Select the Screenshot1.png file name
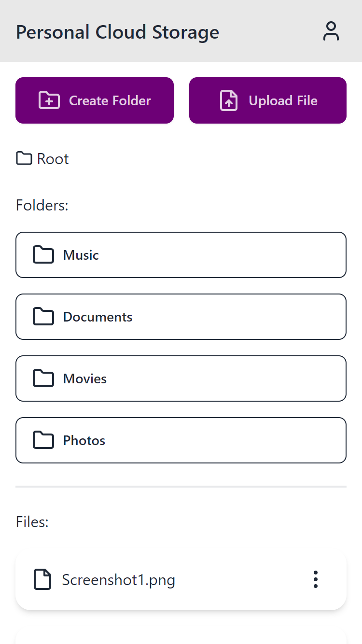The height and width of the screenshot is (644, 362). click(118, 580)
